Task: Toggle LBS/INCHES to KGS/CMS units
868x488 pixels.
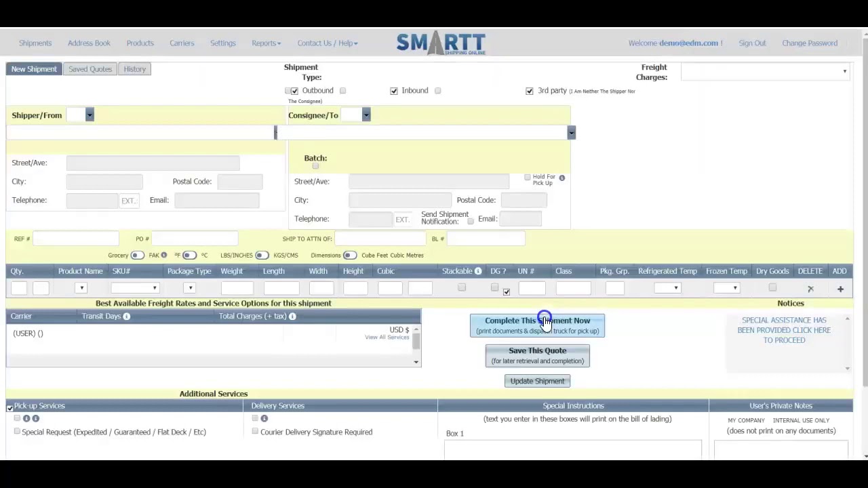Action: [262, 256]
